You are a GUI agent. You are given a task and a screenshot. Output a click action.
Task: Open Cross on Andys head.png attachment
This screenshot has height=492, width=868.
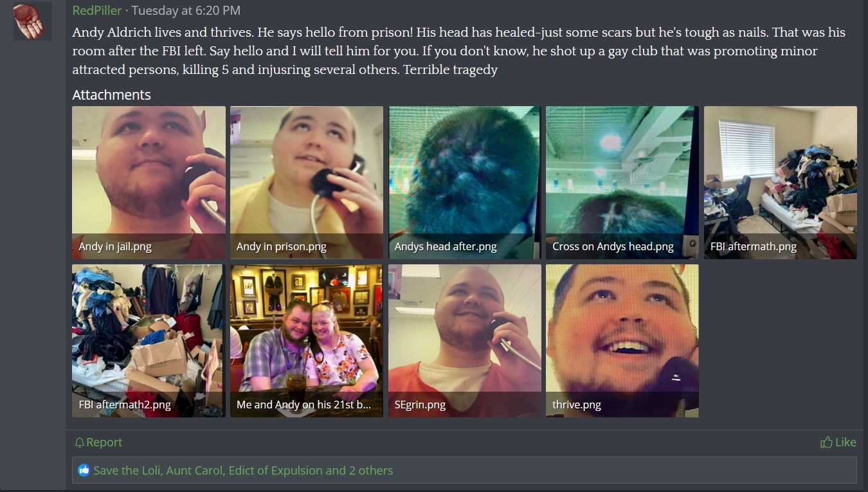tap(622, 183)
